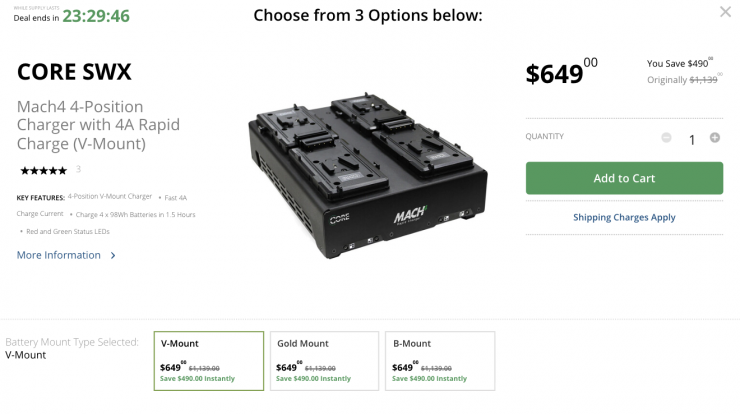This screenshot has height=414, width=740.
Task: Click the You Save $490 text
Action: point(679,63)
